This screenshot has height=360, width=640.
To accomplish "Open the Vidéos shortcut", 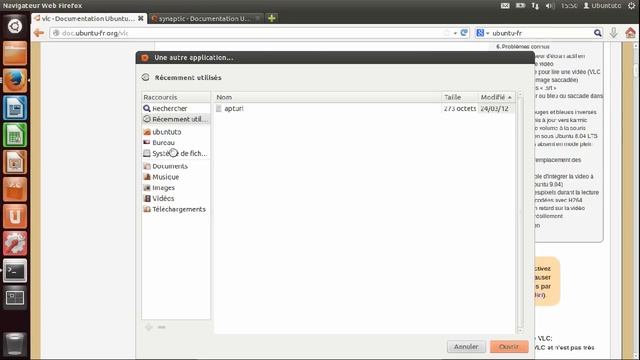I will 176,198.
